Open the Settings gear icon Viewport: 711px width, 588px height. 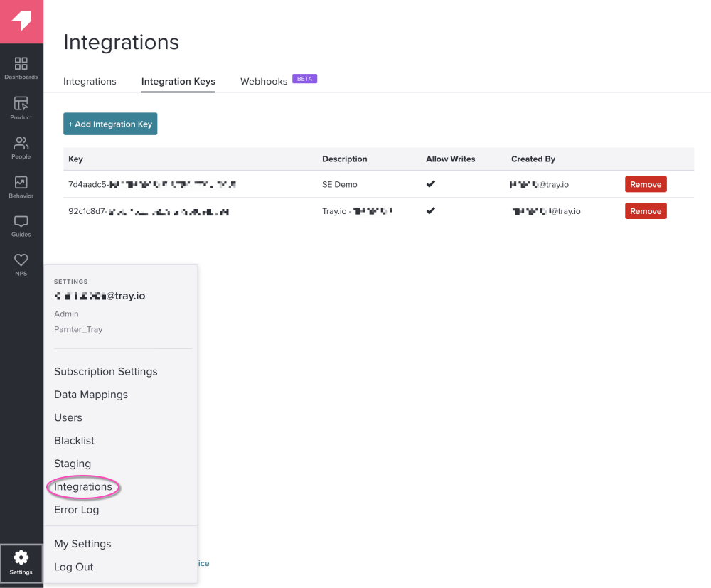coord(21,557)
